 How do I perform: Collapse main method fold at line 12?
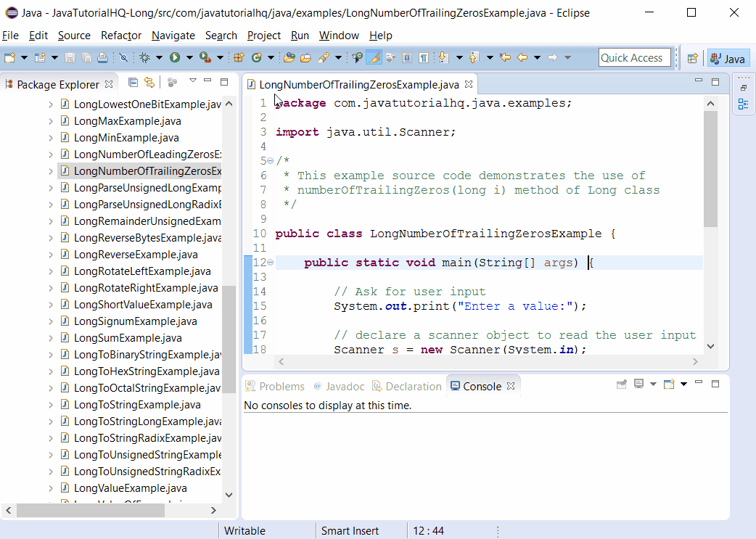[270, 263]
